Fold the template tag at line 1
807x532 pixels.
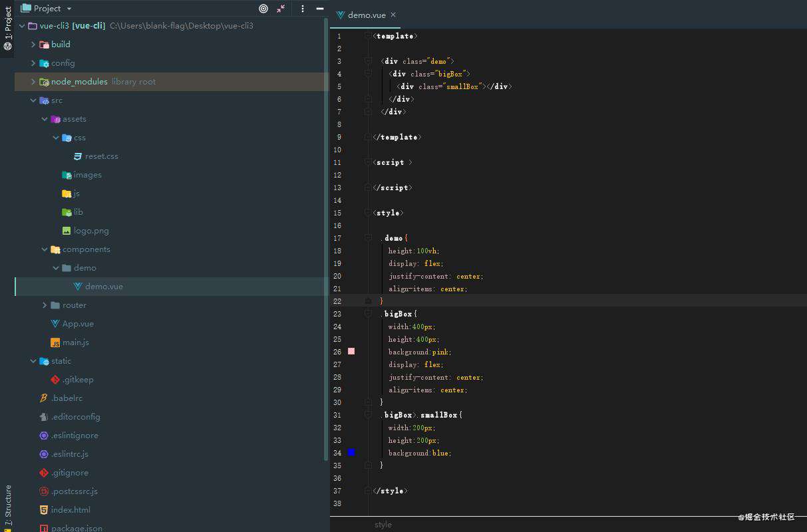(x=368, y=36)
